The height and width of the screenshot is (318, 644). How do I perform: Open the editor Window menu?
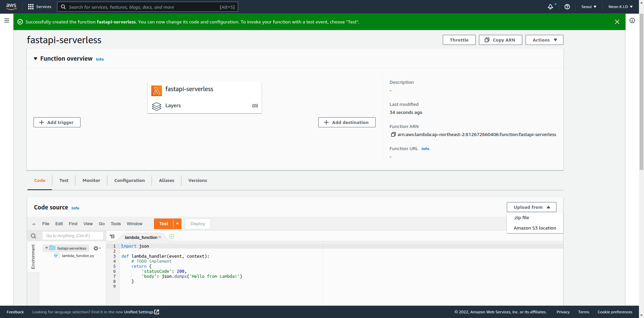135,224
